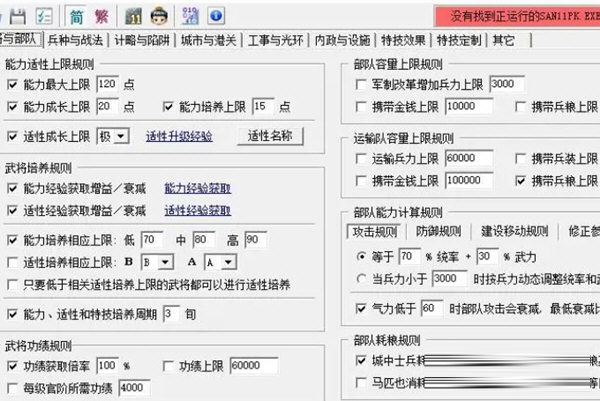This screenshot has width=600, height=401.
Task: Enable 只要低于相关适性培养上限 checkbox
Action: 12,285
